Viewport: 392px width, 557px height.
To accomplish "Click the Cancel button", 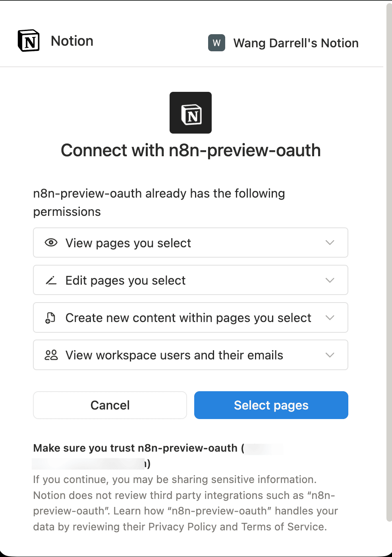I will [110, 405].
